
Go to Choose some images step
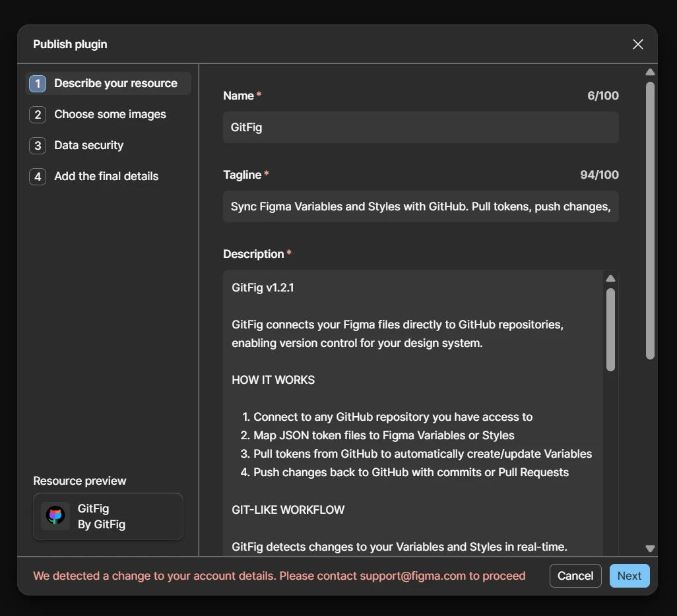click(108, 114)
